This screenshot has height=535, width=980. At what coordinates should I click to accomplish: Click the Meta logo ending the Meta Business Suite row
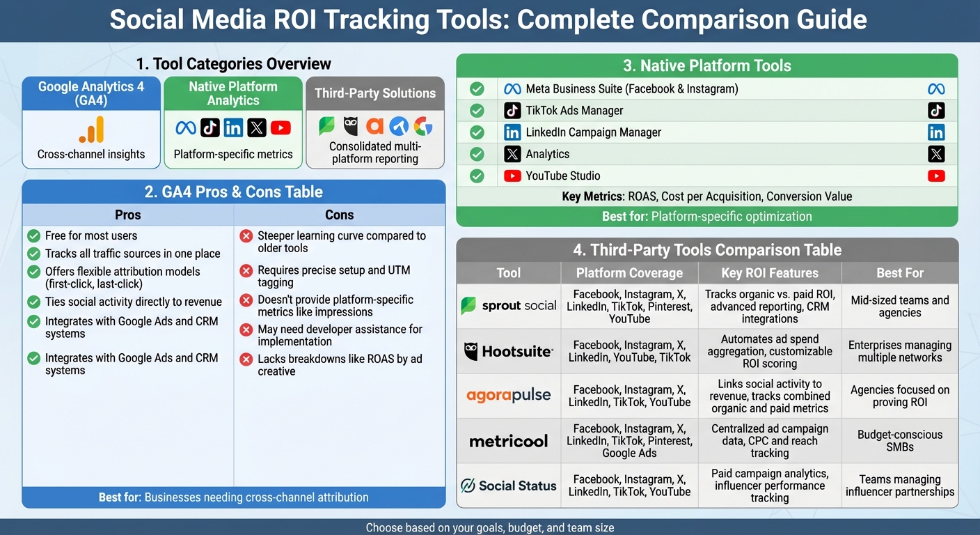tap(936, 89)
